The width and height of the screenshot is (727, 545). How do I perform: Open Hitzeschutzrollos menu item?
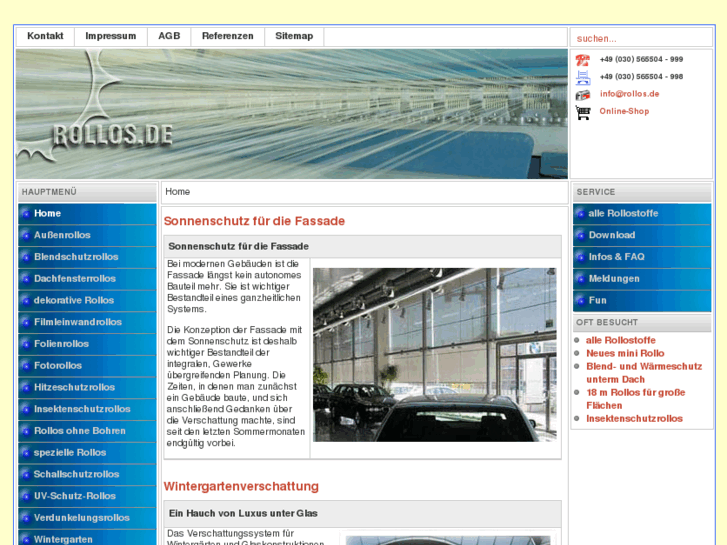pos(87,388)
